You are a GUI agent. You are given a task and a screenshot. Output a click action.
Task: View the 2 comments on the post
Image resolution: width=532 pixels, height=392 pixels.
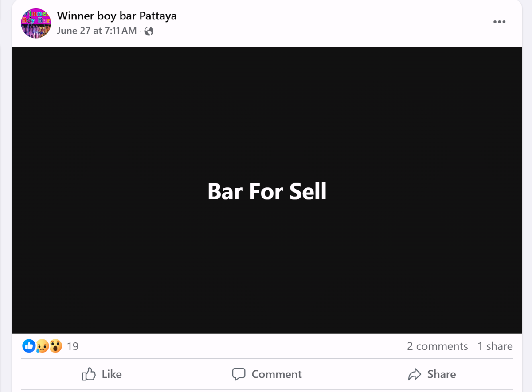click(x=437, y=346)
